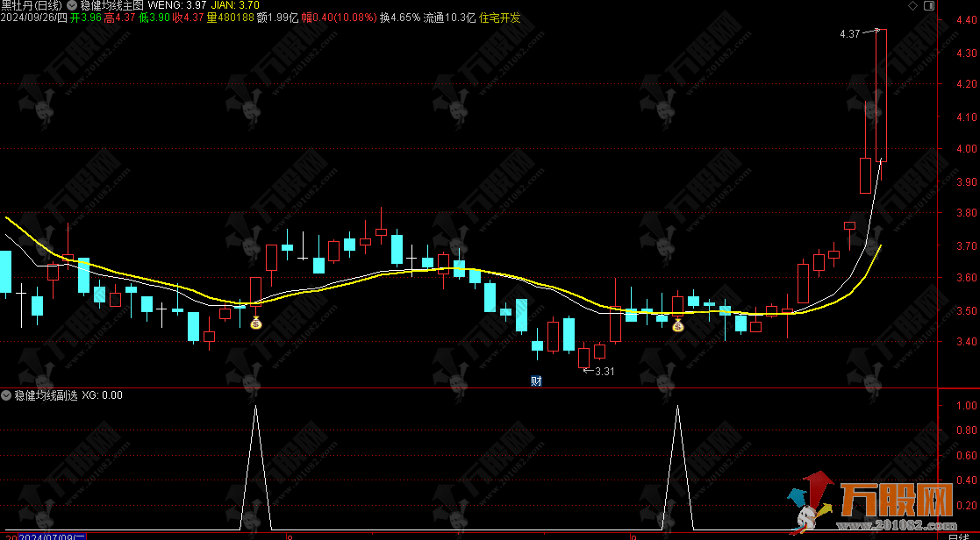
Task: Click the first money bag signal marker
Action: (x=255, y=323)
